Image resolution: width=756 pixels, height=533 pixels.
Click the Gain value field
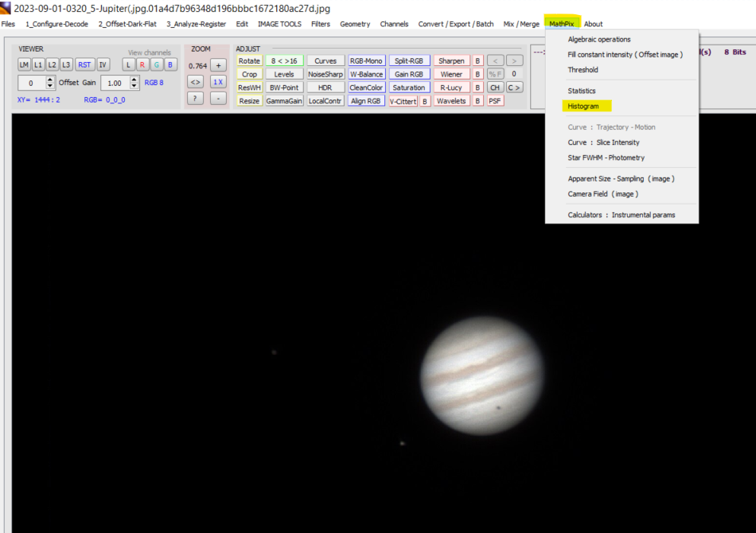pyautogui.click(x=115, y=83)
